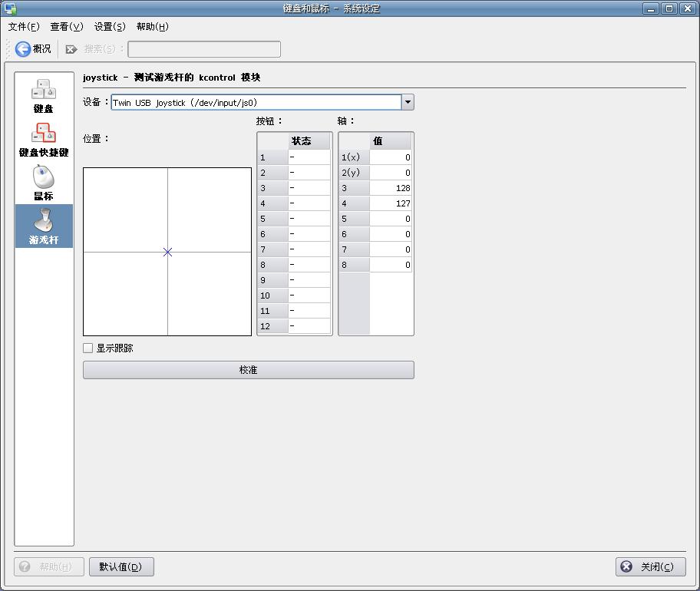Open the 键盘快捷键 shortcuts module icon
The height and width of the screenshot is (591, 700).
click(x=43, y=139)
